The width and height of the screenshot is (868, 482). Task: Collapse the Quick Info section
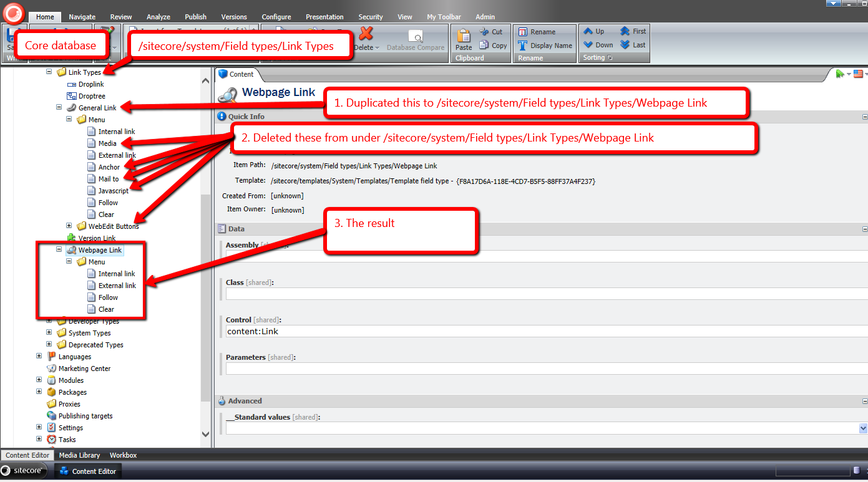[x=865, y=117]
